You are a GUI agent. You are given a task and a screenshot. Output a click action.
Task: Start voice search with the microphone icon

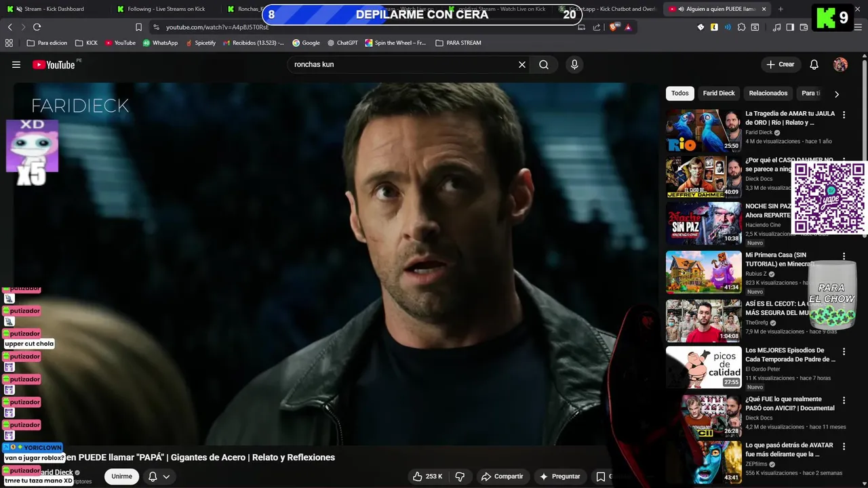[x=574, y=64]
